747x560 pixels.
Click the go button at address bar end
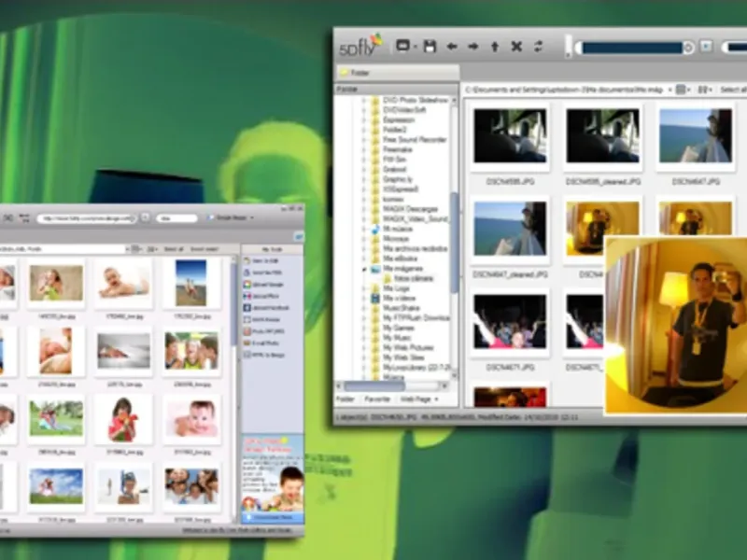(x=688, y=48)
